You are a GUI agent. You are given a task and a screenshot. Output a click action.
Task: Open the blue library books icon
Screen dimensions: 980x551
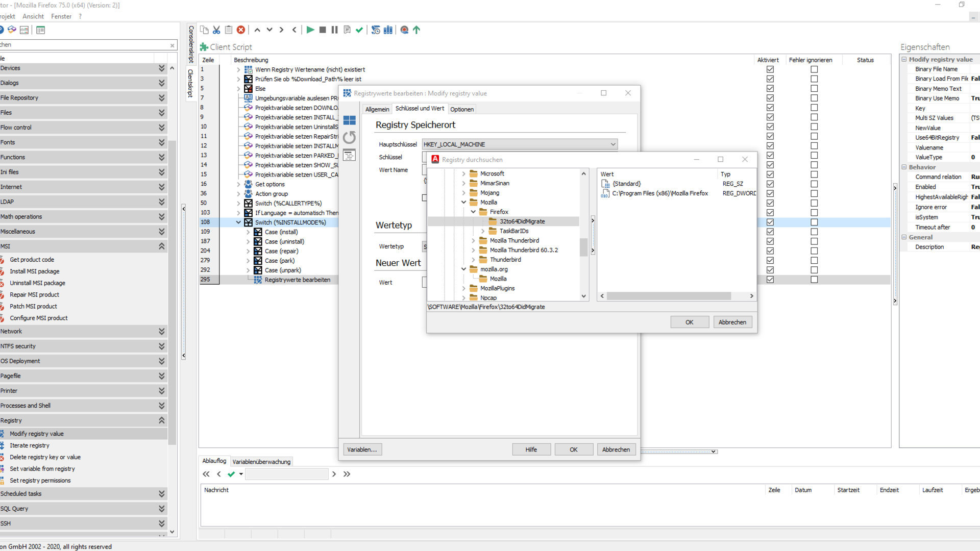point(388,30)
